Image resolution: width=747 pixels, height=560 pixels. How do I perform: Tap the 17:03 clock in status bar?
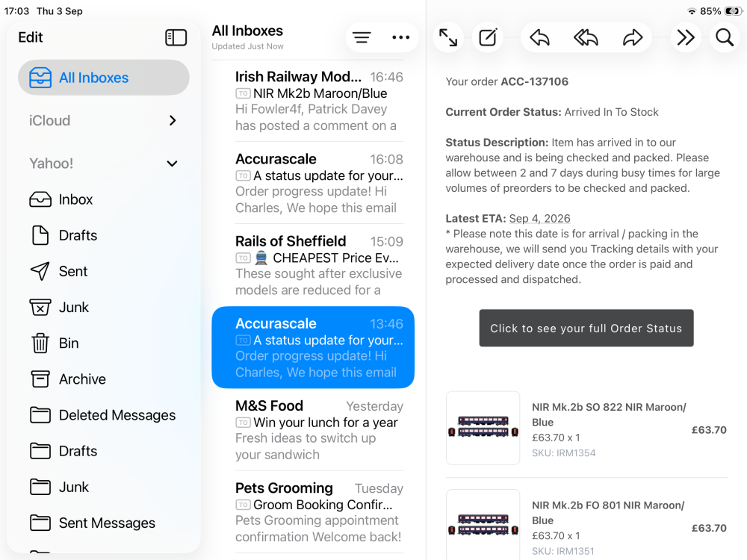click(x=16, y=11)
